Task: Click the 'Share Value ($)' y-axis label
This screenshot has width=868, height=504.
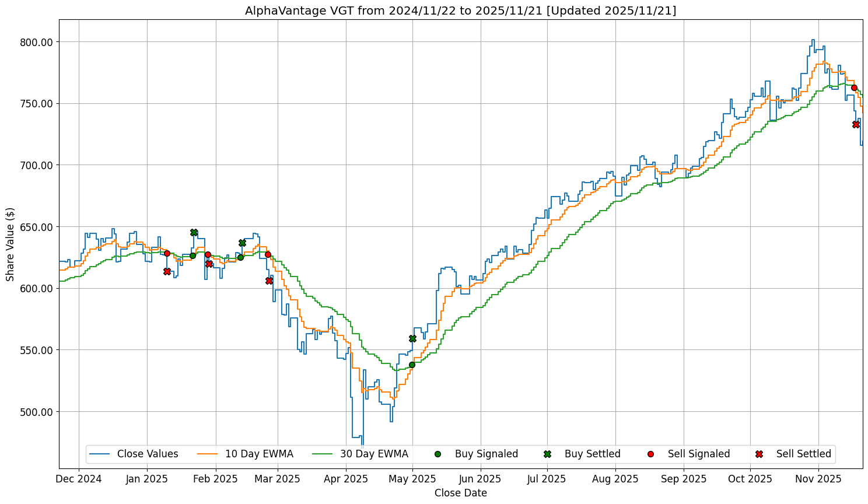Action: click(10, 244)
